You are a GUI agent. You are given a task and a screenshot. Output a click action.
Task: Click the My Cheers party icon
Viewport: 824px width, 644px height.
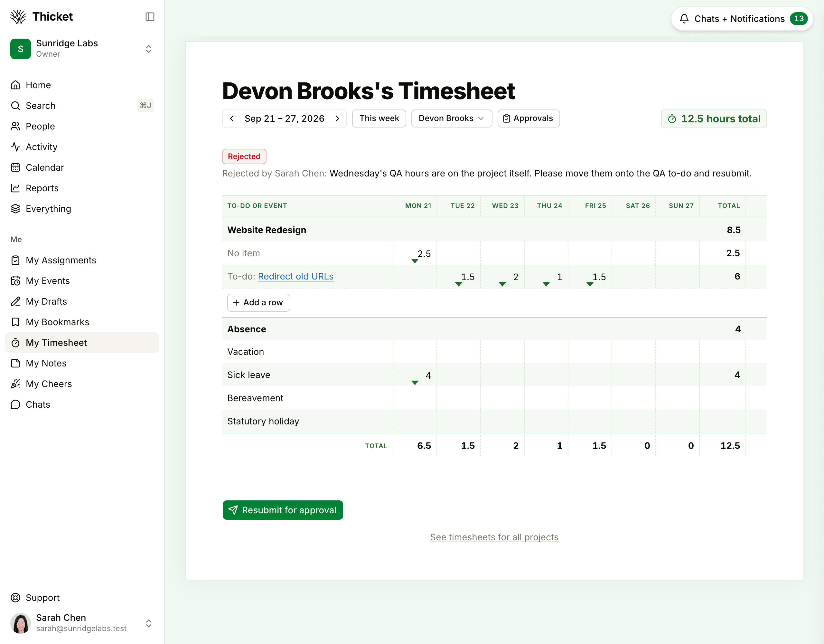[15, 384]
